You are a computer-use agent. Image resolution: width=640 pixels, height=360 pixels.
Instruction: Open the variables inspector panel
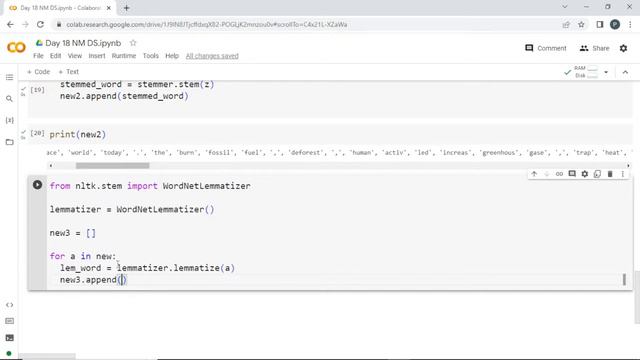tap(9, 120)
